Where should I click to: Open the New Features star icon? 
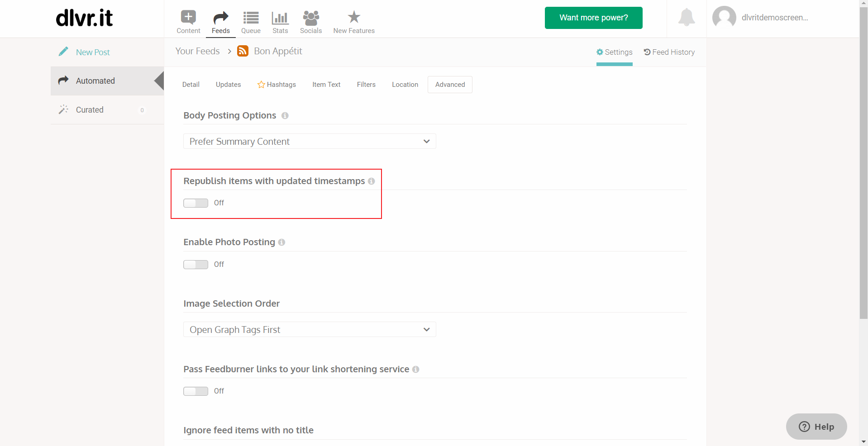tap(354, 17)
